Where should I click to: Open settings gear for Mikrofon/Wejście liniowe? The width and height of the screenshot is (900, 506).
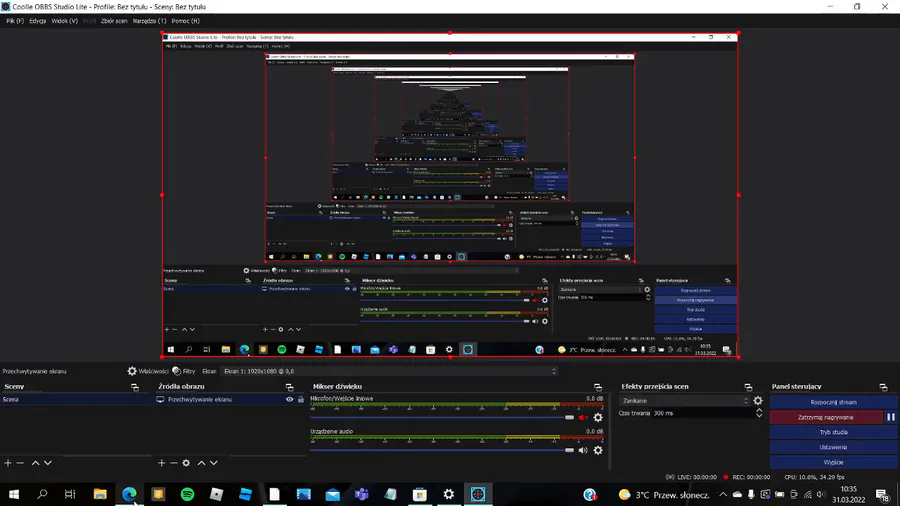coord(598,418)
